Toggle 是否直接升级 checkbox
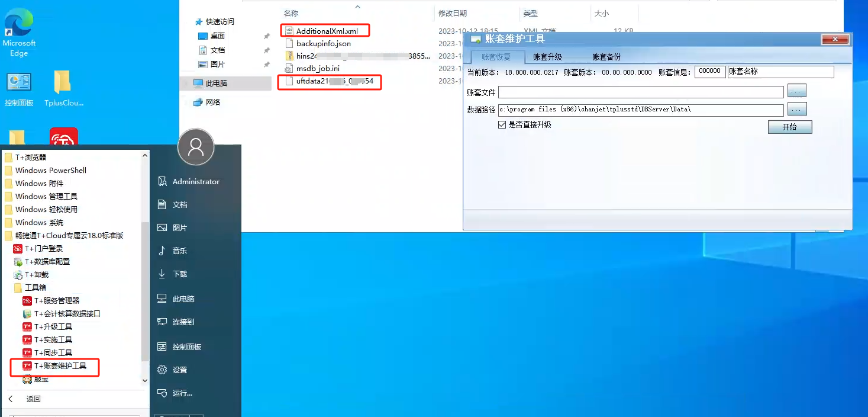 pyautogui.click(x=502, y=125)
